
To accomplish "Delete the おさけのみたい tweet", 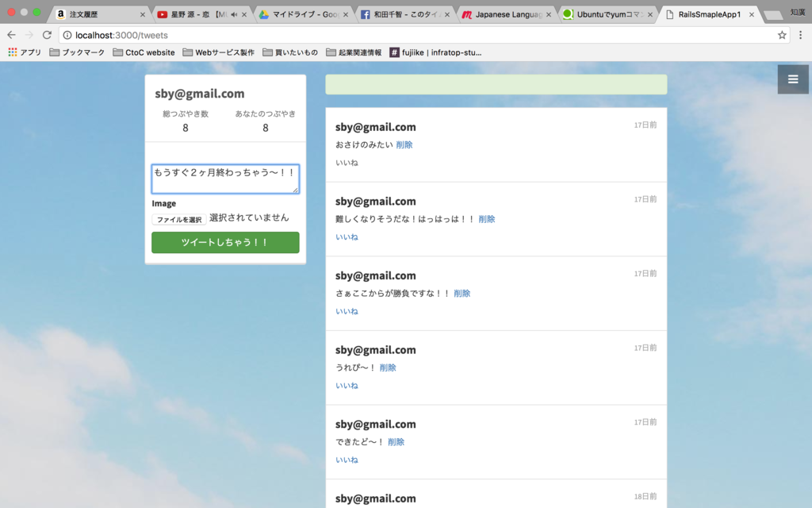I will pyautogui.click(x=404, y=144).
